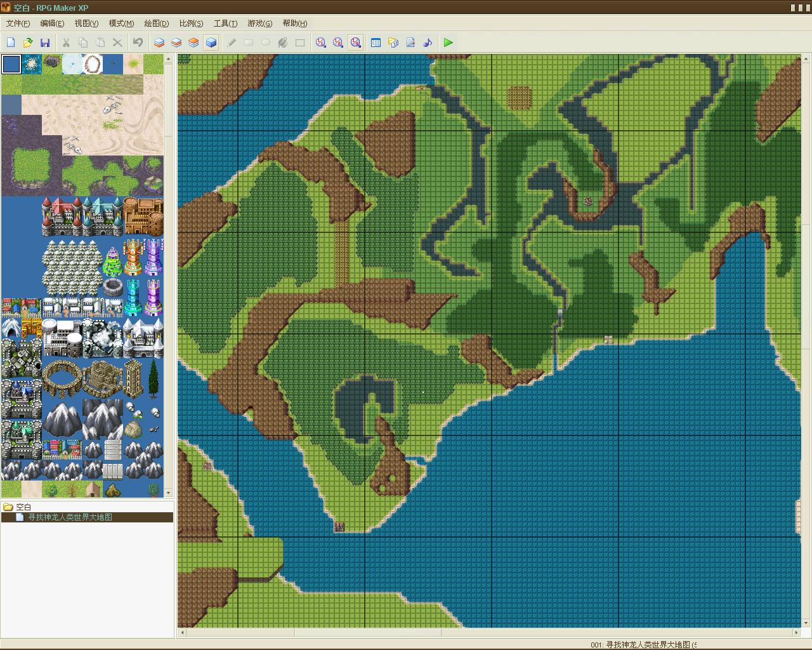The image size is (812, 650).
Task: Set map zoom to the 1/4 scale icon
Action: coord(355,43)
